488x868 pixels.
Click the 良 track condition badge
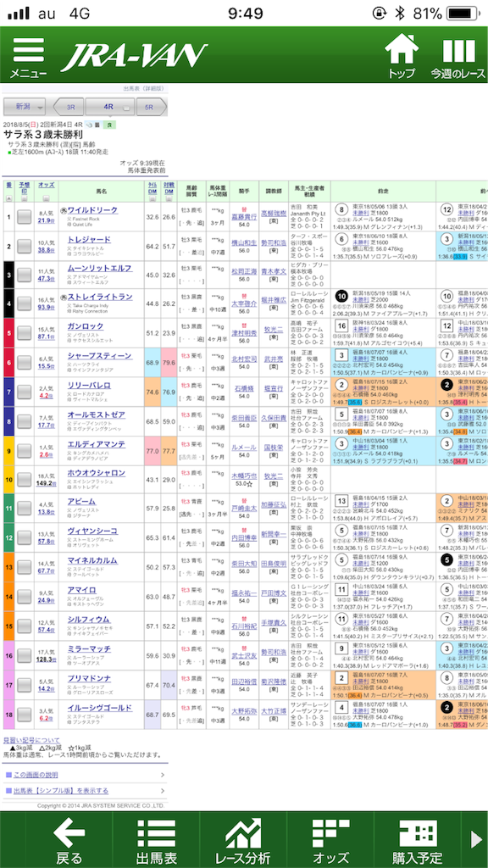tap(111, 125)
